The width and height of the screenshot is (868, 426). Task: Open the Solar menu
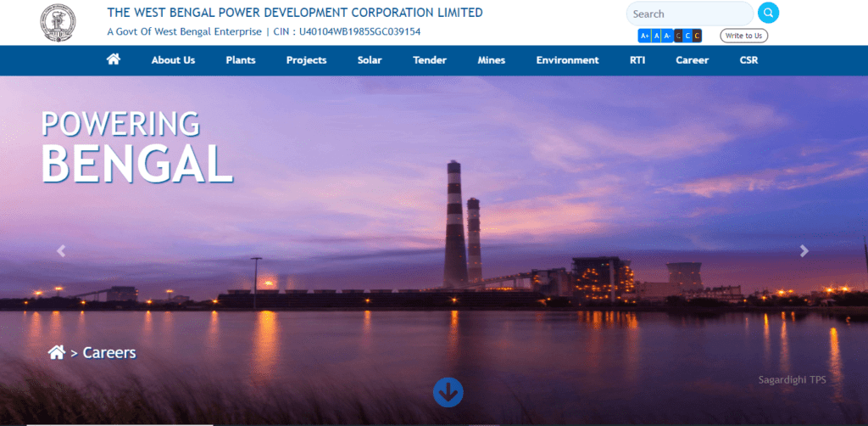pyautogui.click(x=370, y=60)
